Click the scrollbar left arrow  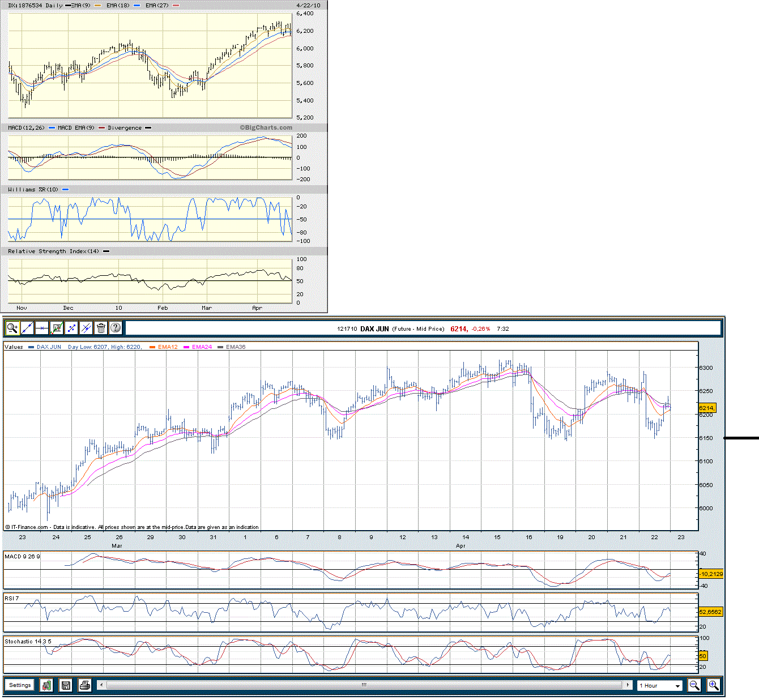tap(101, 685)
